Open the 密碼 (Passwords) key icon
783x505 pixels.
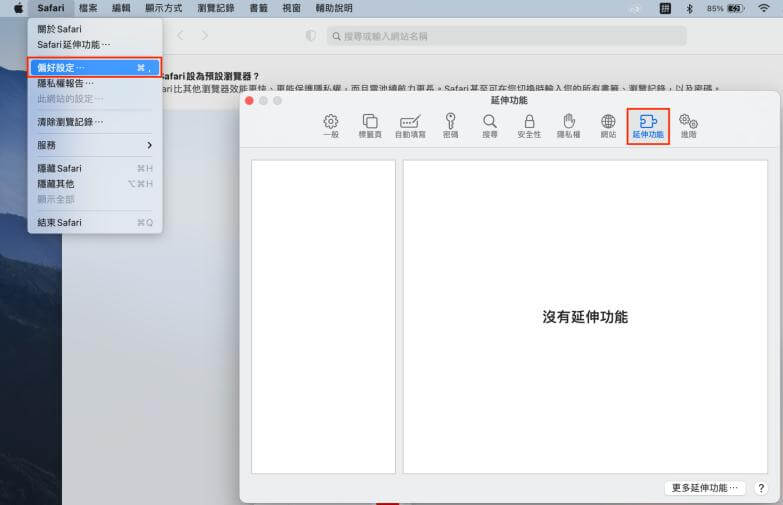coord(451,125)
